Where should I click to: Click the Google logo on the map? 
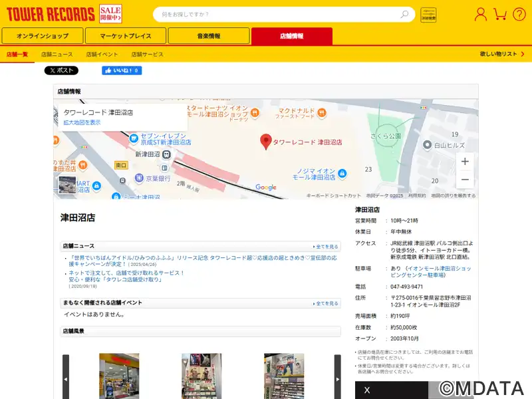tap(266, 187)
